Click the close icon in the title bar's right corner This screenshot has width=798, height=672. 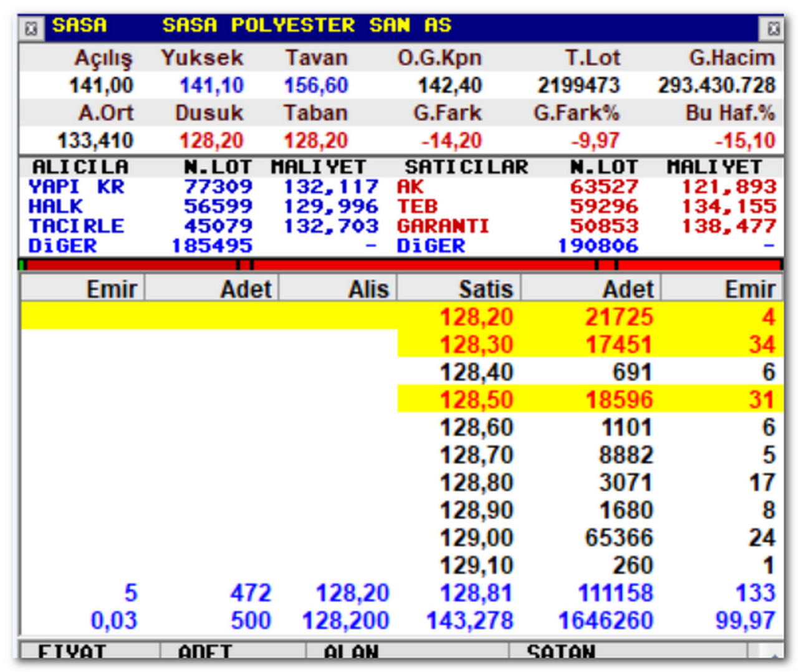(773, 28)
